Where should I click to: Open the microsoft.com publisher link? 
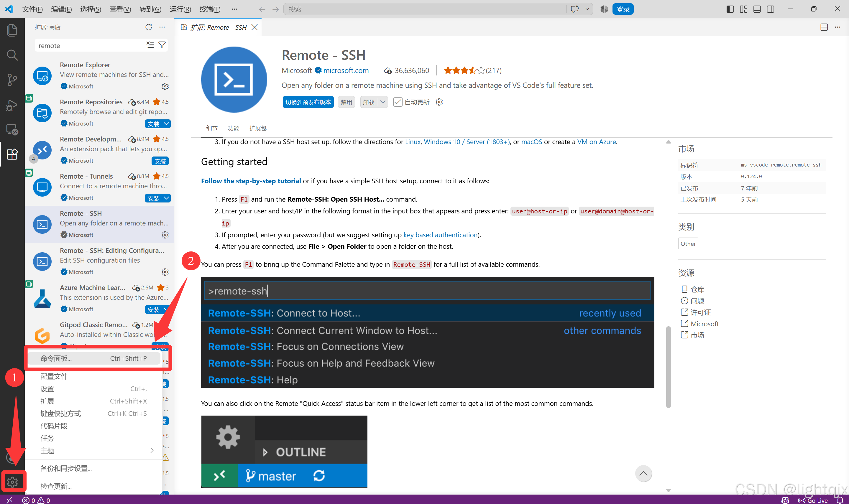[x=346, y=71]
